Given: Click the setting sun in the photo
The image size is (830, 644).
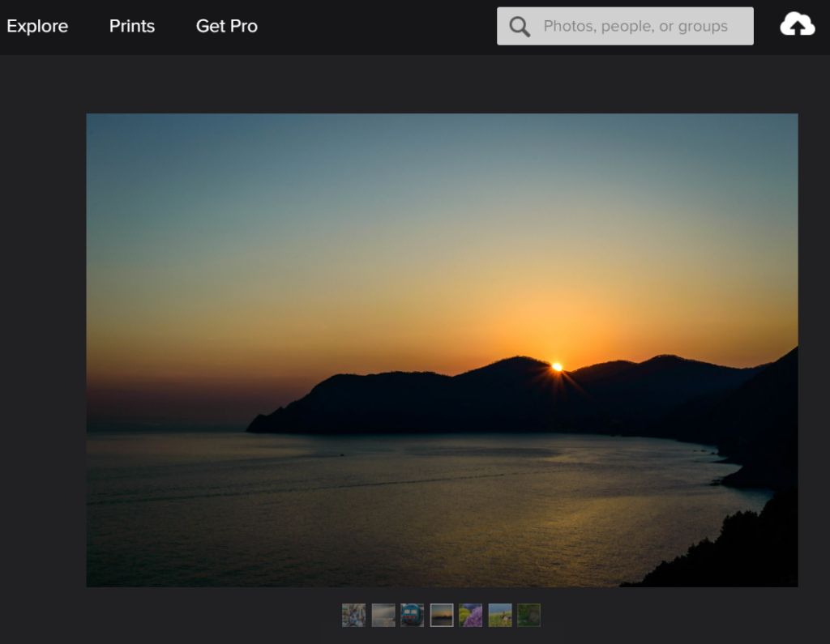Looking at the screenshot, I should [x=557, y=367].
